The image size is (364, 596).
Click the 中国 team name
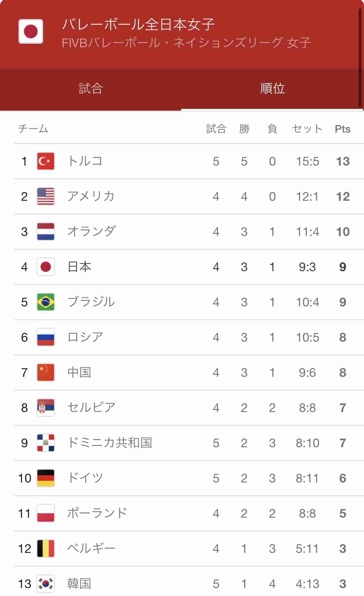coord(79,372)
